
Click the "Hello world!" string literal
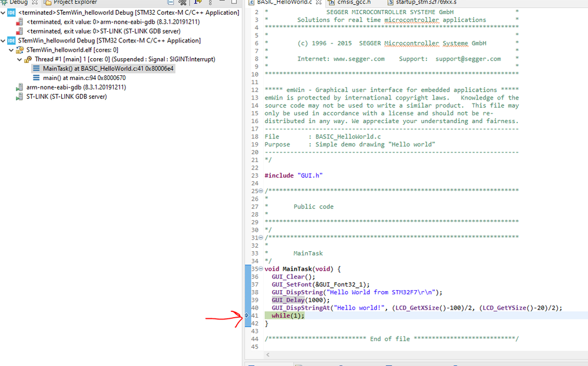click(359, 308)
